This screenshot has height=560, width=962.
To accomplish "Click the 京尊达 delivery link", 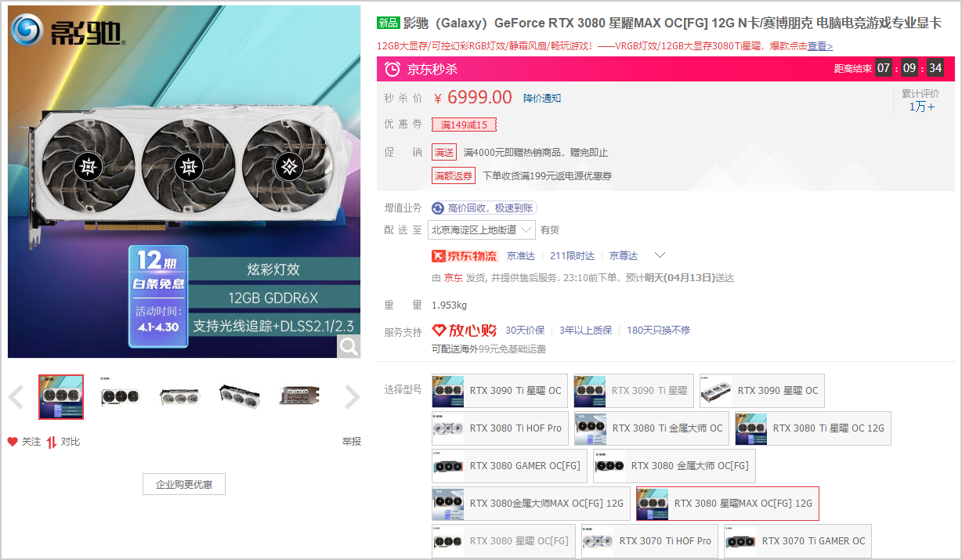I will click(x=624, y=256).
